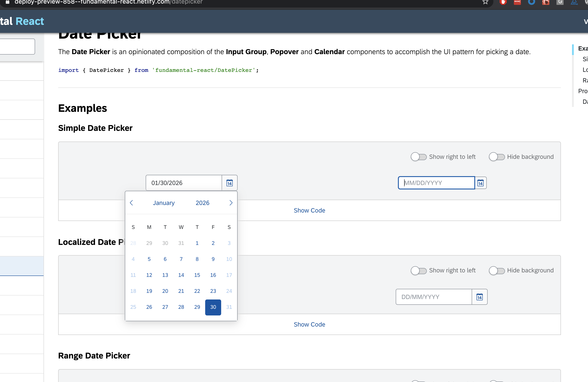Image resolution: width=588 pixels, height=382 pixels.
Task: Click red dots extension icon in browser
Action: pyautogui.click(x=517, y=2)
